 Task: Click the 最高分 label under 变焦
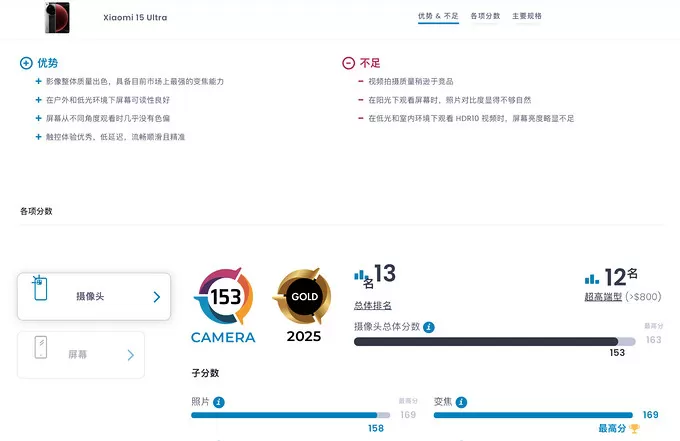click(x=612, y=428)
